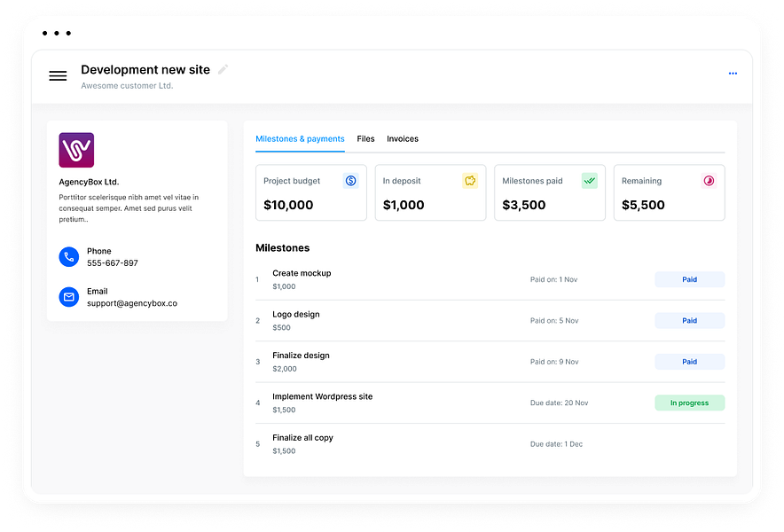The image size is (784, 532).
Task: Select the Milestones & payments tab
Action: tap(300, 139)
